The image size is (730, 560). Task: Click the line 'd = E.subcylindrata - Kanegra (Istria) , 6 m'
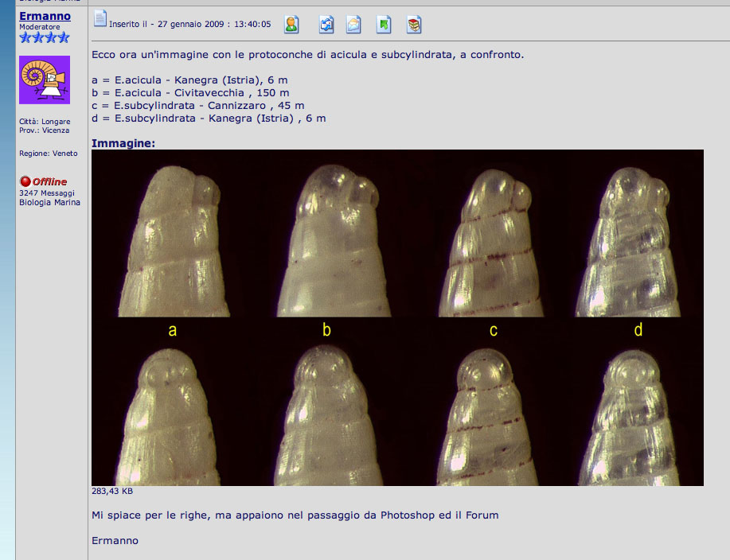point(209,119)
